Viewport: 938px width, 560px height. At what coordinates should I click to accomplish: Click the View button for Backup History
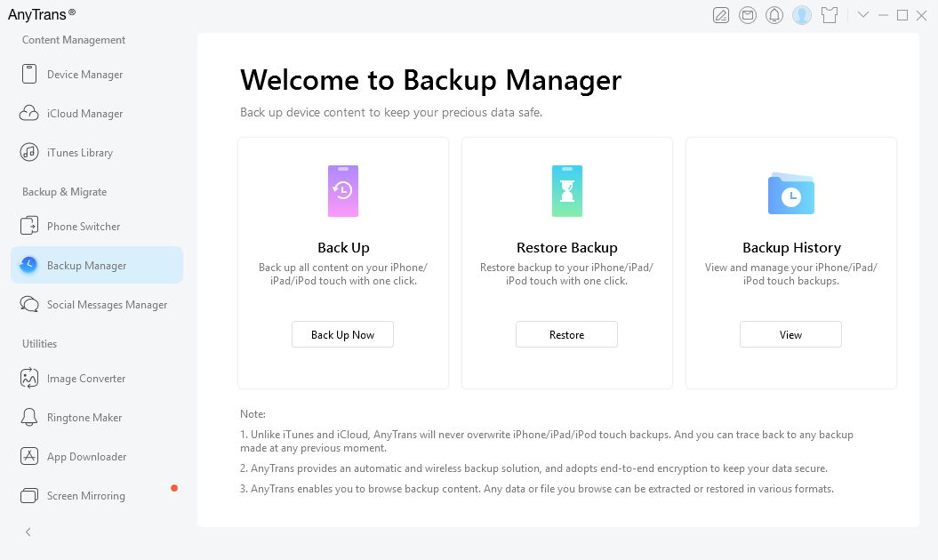point(790,334)
